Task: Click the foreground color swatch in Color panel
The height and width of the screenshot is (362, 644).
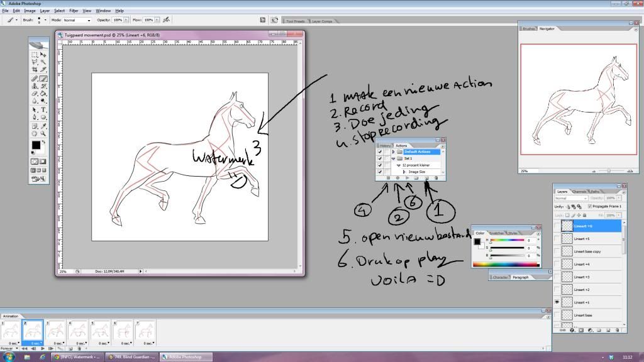Action: [x=477, y=241]
